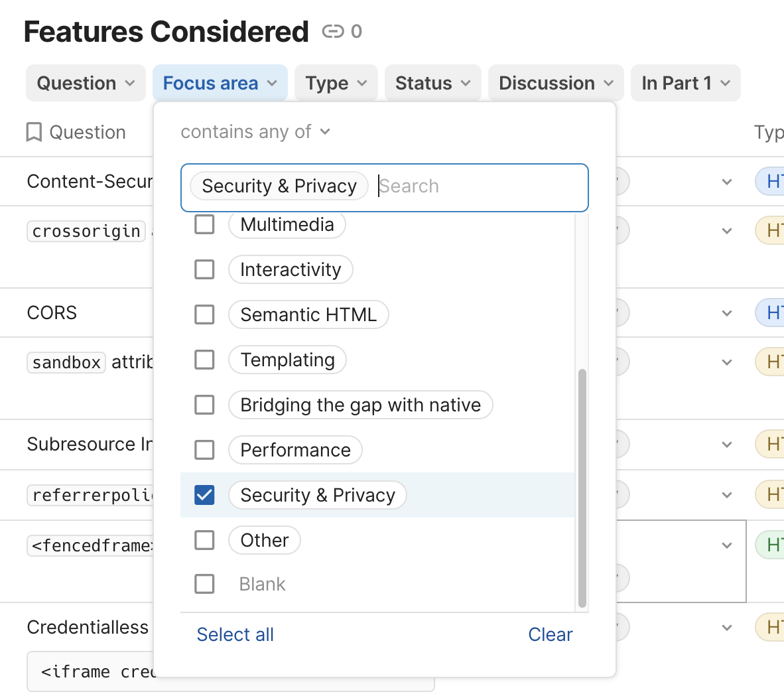This screenshot has height=698, width=784.
Task: Open the In Part 1 filter dropdown
Action: (685, 82)
